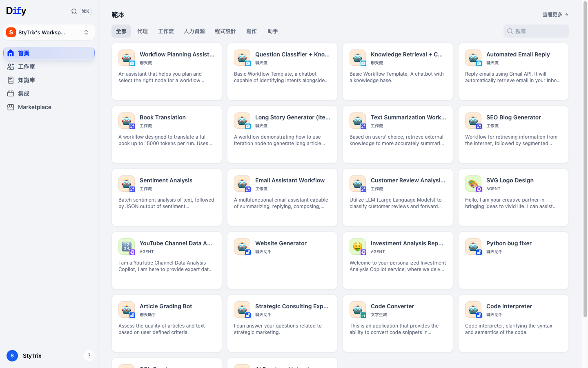588x368 pixels.
Task: Click the Workflow Planning Assistant robot icon
Action: point(127,58)
